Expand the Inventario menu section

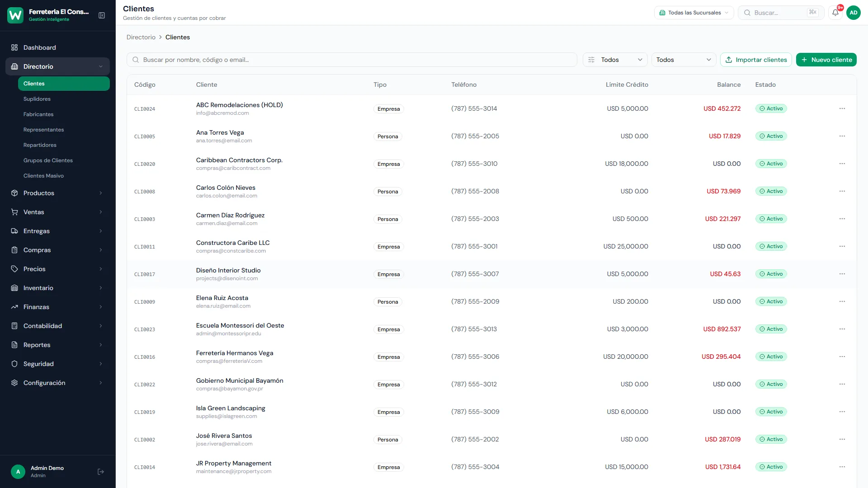coord(57,288)
